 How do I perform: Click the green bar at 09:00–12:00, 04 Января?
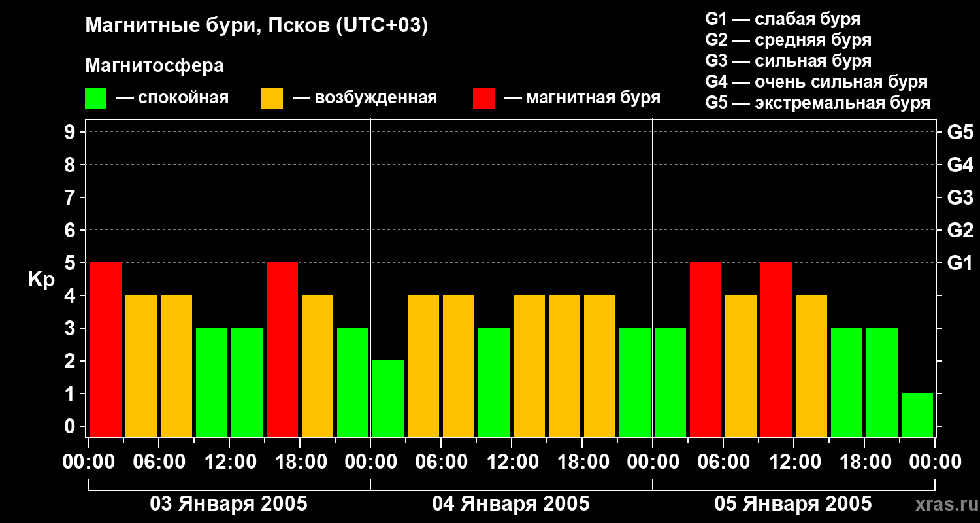click(494, 382)
